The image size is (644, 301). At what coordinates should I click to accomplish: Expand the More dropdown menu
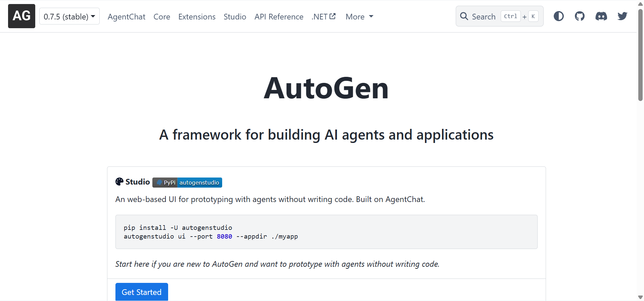tap(359, 16)
